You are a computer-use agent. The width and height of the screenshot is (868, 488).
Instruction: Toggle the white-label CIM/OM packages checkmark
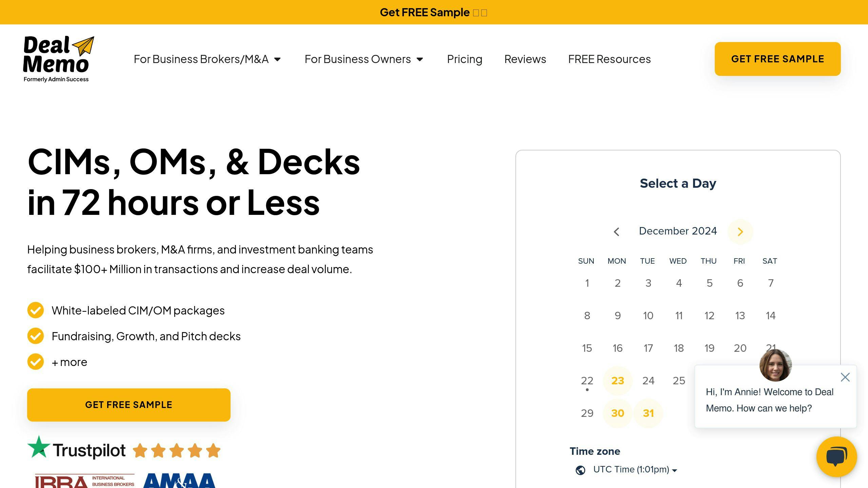[x=36, y=310]
